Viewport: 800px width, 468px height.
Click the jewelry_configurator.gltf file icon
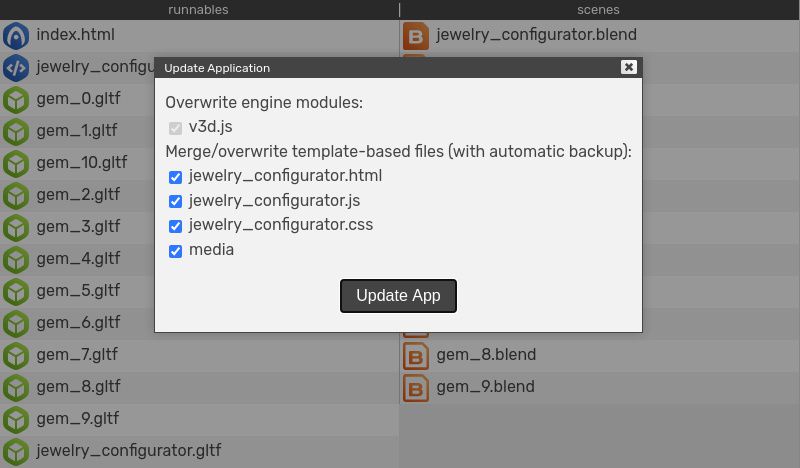pos(16,452)
